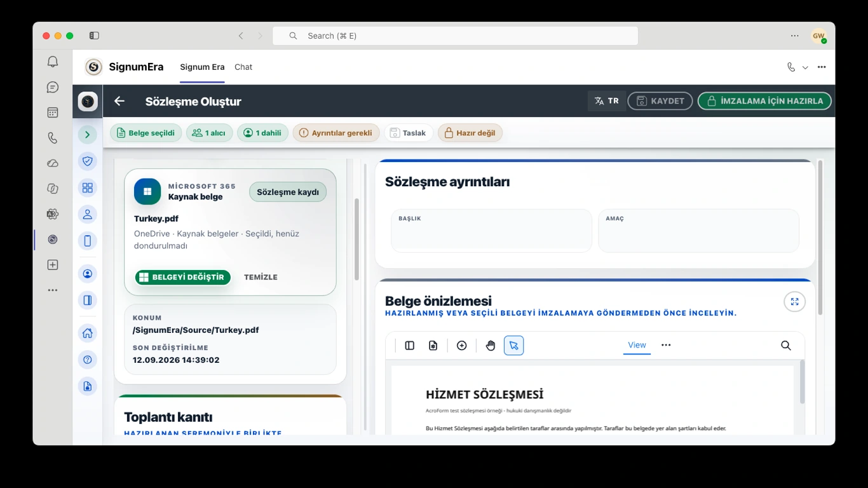Select the Signum Era tab
Viewport: 868px width, 488px height.
202,67
